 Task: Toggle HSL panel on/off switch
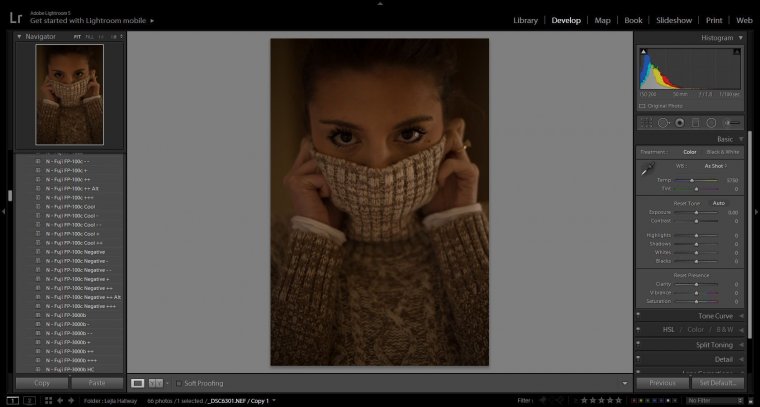[x=638, y=329]
